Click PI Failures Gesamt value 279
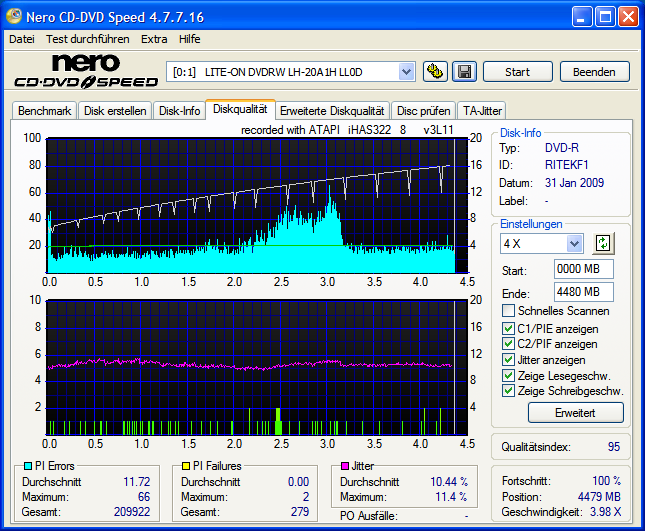Viewport: 645px width, 531px height. point(299,512)
